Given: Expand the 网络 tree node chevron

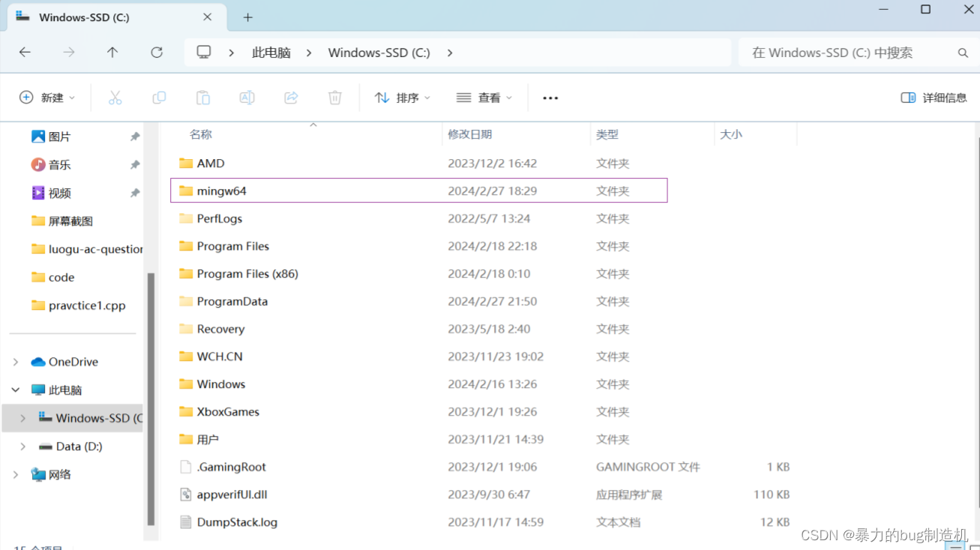Looking at the screenshot, I should coord(16,474).
